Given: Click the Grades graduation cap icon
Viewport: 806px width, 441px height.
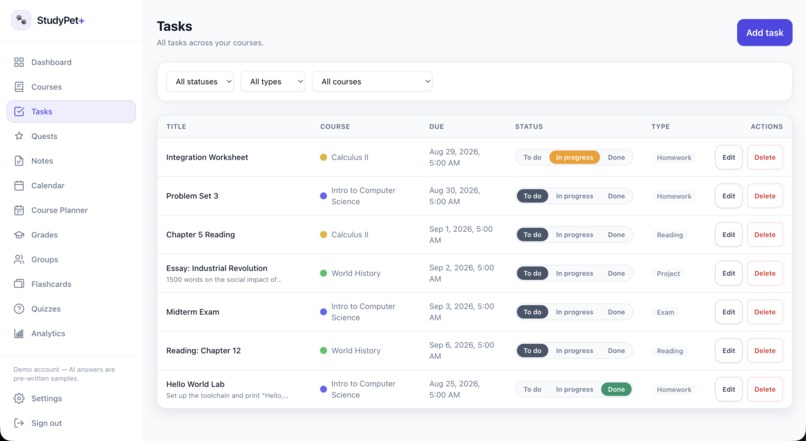Looking at the screenshot, I should tap(19, 235).
